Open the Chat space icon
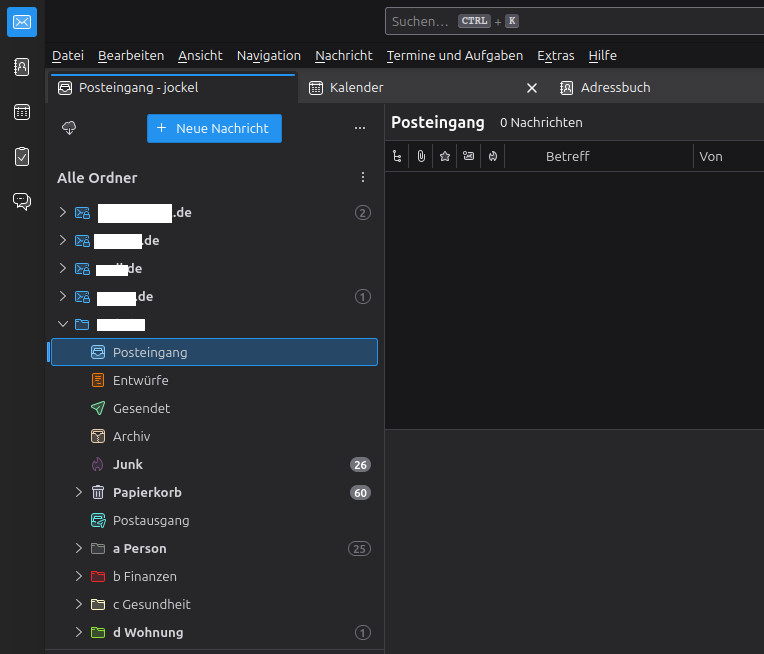764x654 pixels. (21, 201)
